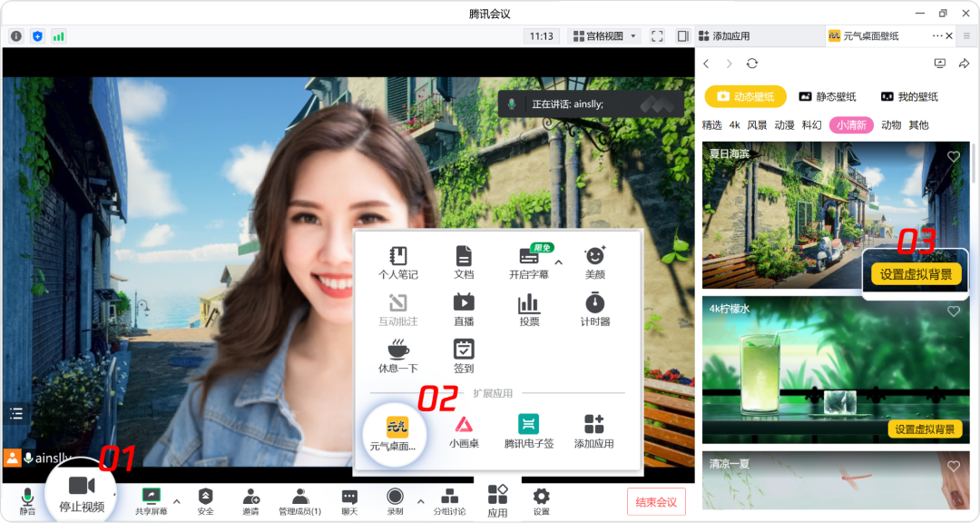980x523 pixels.
Task: Select 休息一下 take a break
Action: [398, 357]
